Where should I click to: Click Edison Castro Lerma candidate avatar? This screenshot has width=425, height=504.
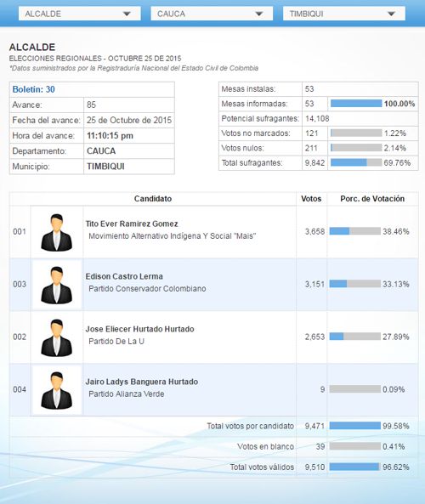tap(57, 285)
